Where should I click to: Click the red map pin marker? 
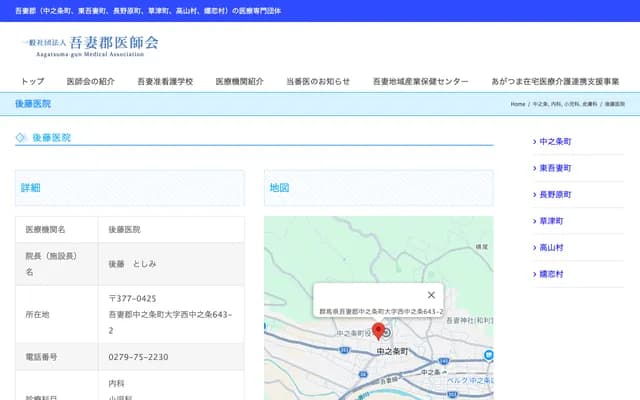click(378, 330)
